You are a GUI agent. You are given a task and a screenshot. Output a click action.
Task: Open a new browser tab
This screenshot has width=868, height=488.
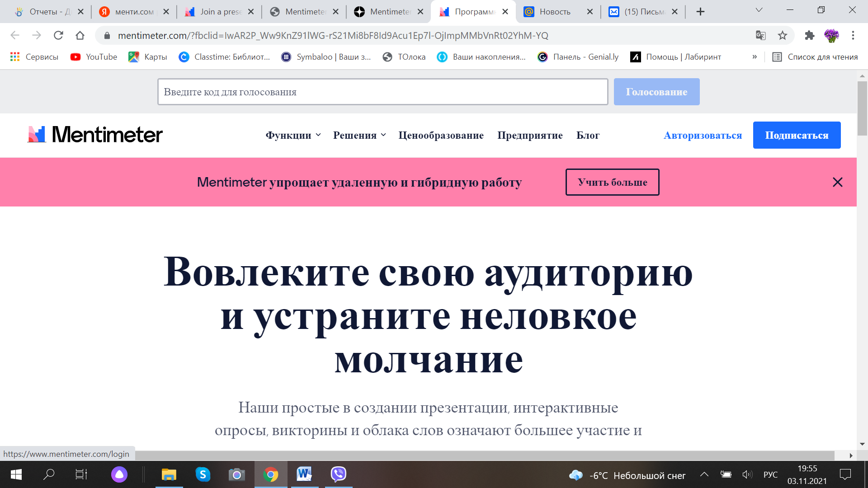click(x=700, y=12)
